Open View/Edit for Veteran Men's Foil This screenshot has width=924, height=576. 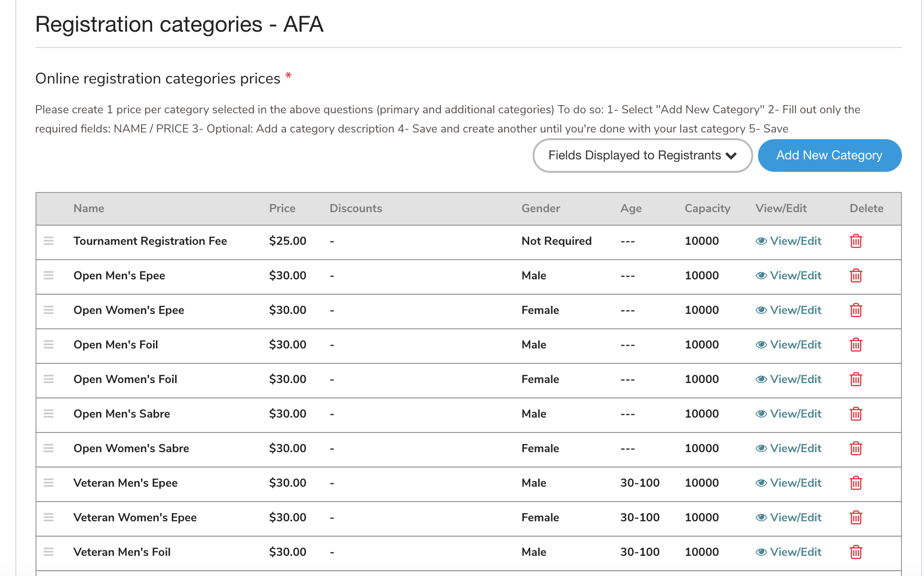788,552
